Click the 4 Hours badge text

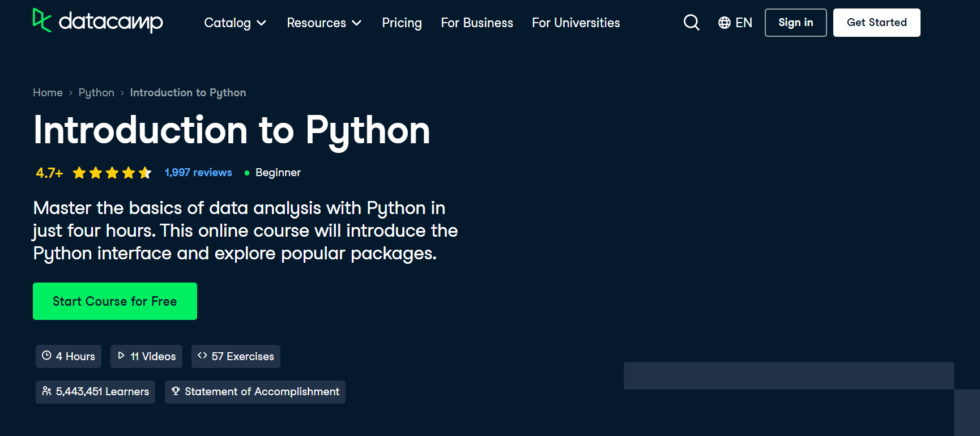pos(75,356)
